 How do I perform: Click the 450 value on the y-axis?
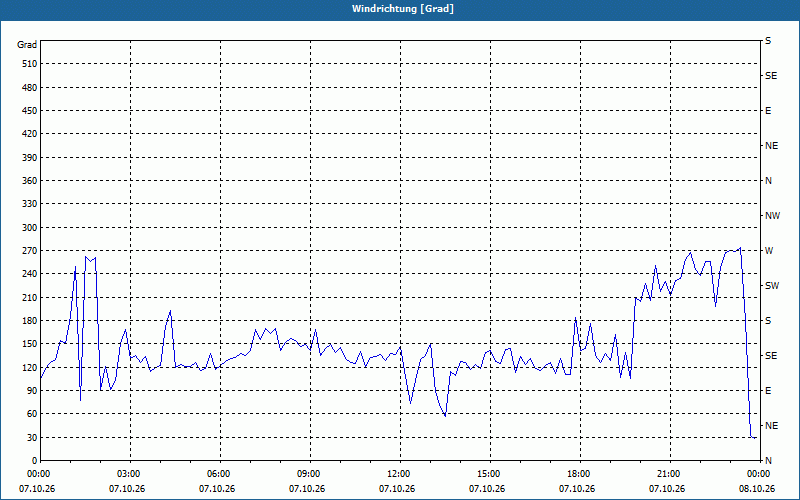31,111
